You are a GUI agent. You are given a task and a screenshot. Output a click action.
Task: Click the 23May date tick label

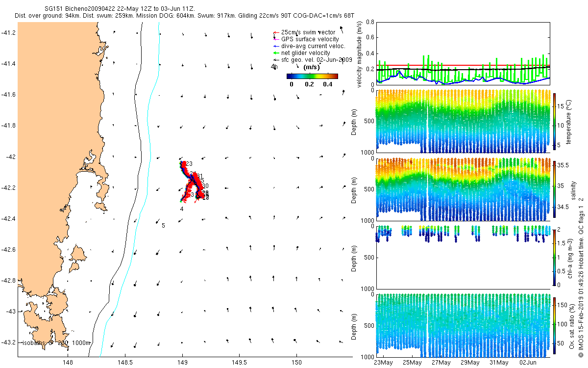pyautogui.click(x=383, y=363)
